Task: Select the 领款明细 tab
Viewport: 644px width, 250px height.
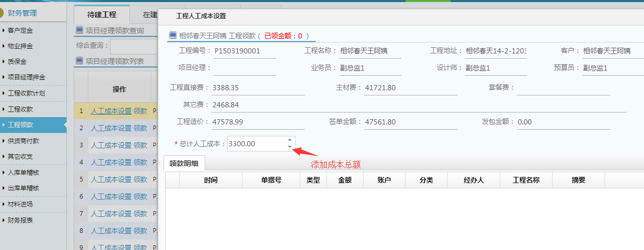Action: pos(184,163)
